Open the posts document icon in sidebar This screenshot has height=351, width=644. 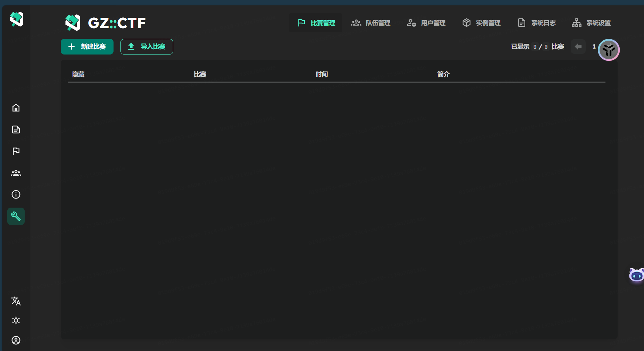pos(16,129)
